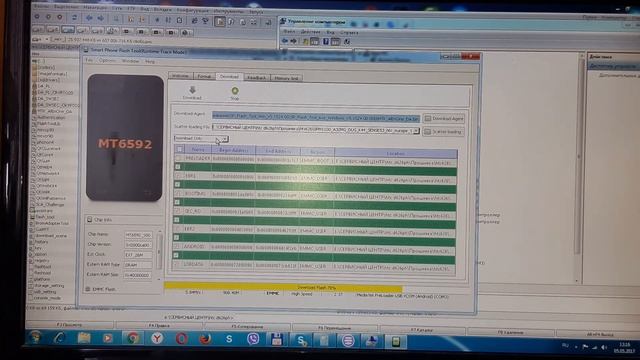Viewport: 640px width, 360px height.
Task: Click the blue help icon in Computer Management toolbar
Action: pos(325,41)
